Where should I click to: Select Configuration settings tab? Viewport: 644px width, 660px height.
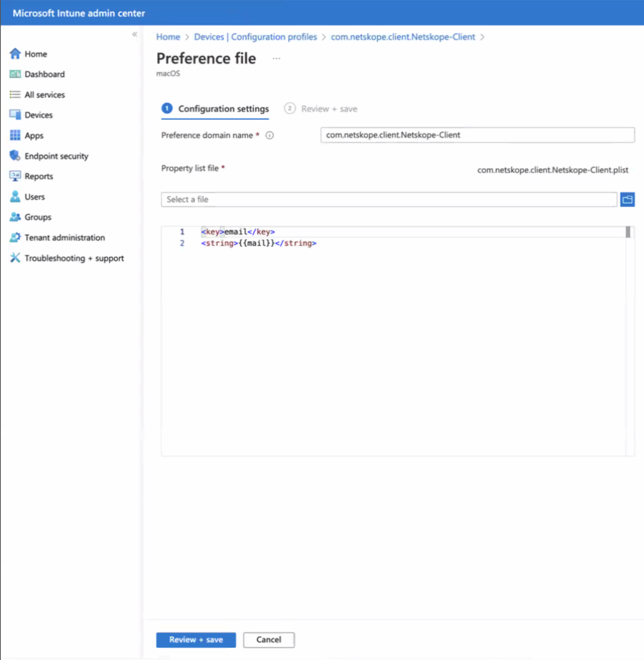point(215,109)
